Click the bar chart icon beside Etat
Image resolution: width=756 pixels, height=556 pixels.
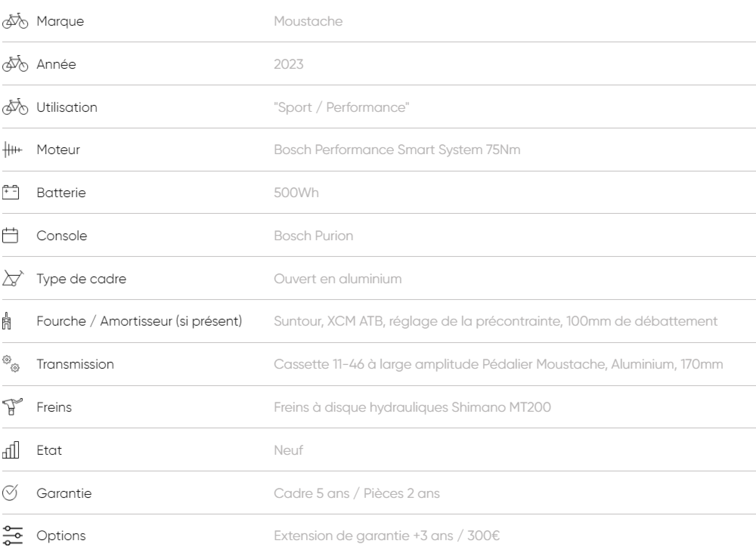11,450
